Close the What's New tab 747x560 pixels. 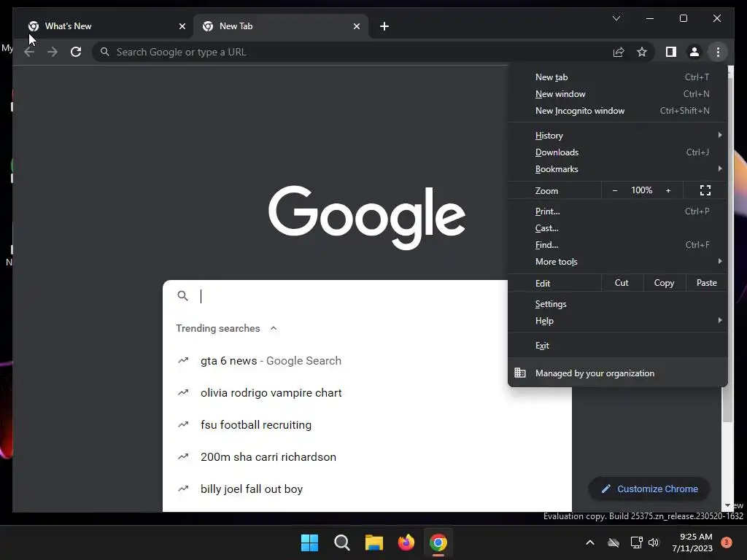pyautogui.click(x=182, y=26)
